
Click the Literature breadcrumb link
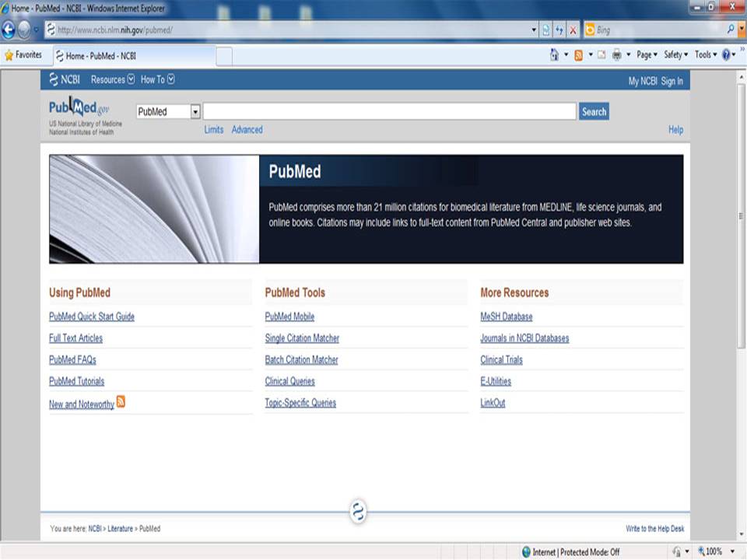point(120,529)
